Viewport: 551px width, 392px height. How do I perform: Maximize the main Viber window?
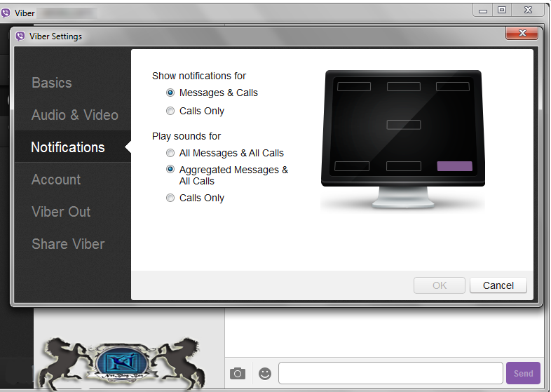click(502, 11)
